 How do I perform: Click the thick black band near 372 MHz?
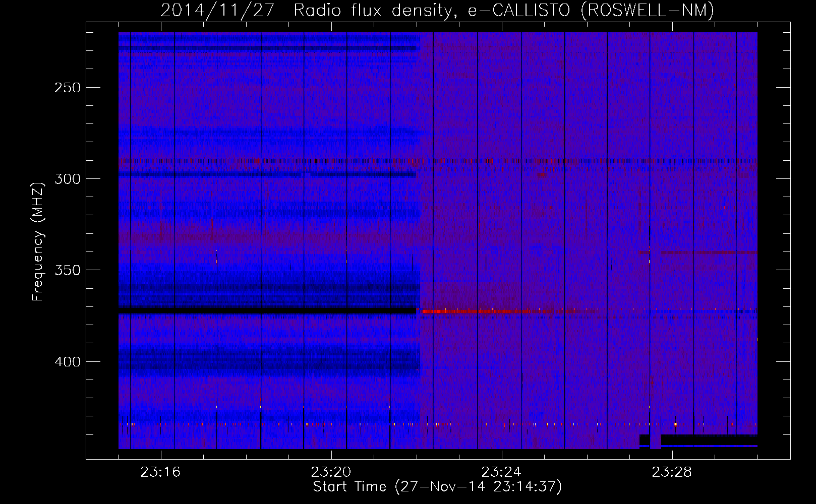[x=267, y=310]
